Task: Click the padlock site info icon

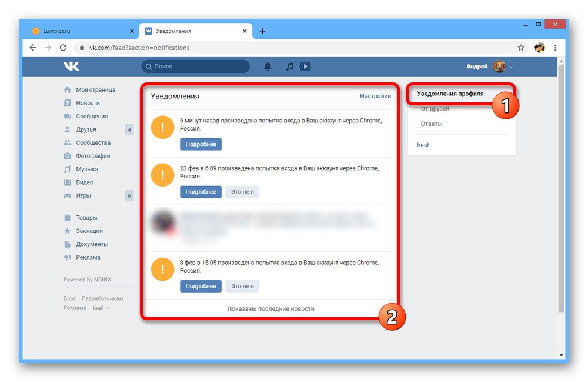Action: [x=82, y=48]
